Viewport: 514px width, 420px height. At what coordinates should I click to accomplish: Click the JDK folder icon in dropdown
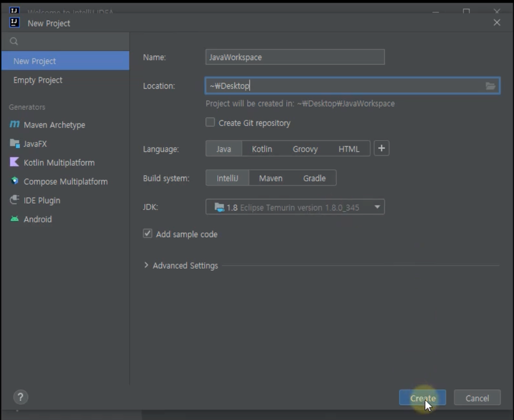point(219,207)
